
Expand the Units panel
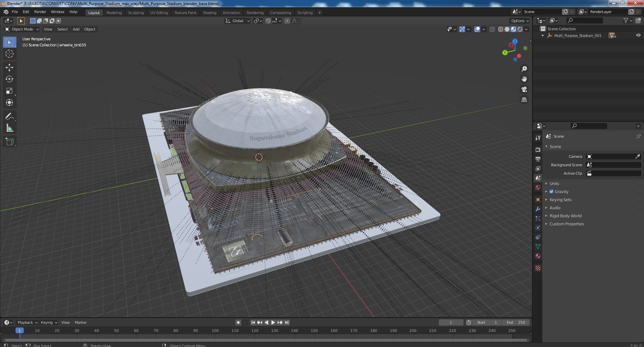tap(554, 183)
